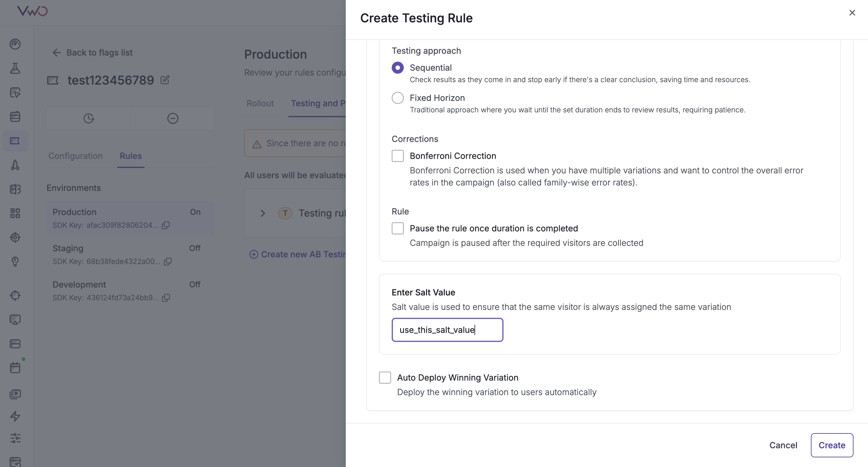Click the server stack icon in sidebar
This screenshot has height=467, width=868.
[15, 344]
